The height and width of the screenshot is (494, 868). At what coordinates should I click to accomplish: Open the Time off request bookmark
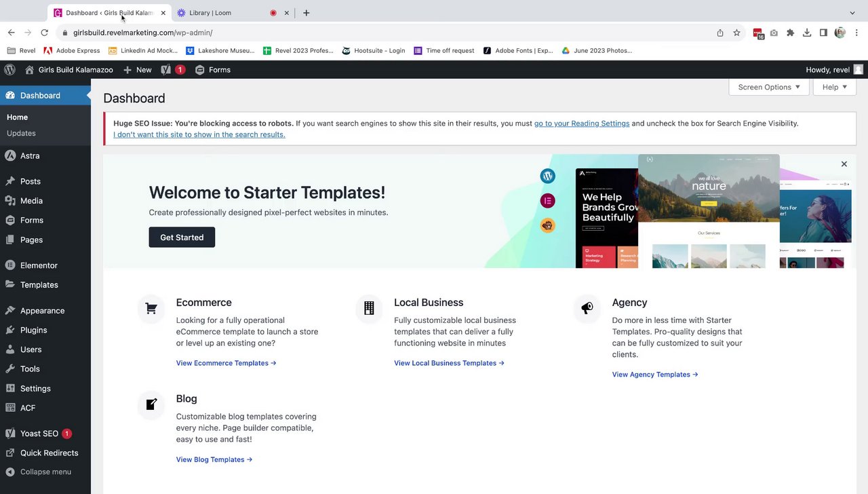pyautogui.click(x=443, y=50)
